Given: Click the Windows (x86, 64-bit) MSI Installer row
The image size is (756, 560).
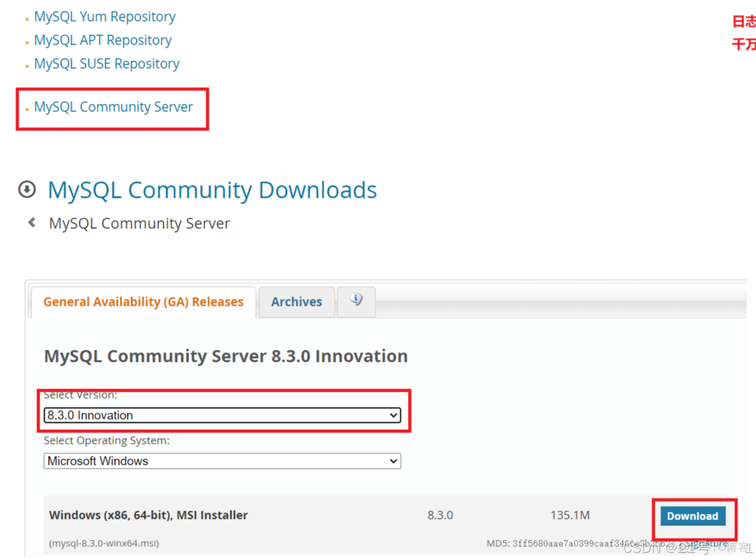Looking at the screenshot, I should coord(148,515).
